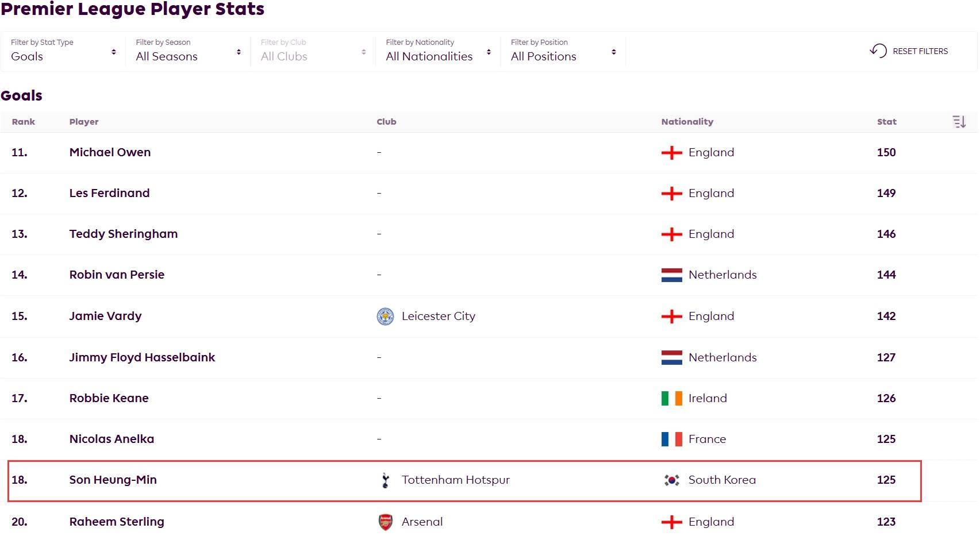Expand the All Positions filter dropdown
980x536 pixels.
tap(563, 51)
